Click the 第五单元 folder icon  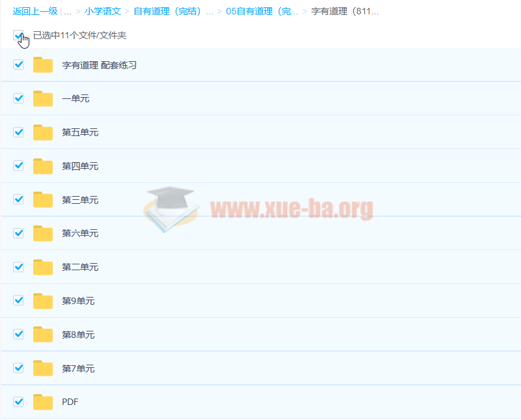[43, 133]
